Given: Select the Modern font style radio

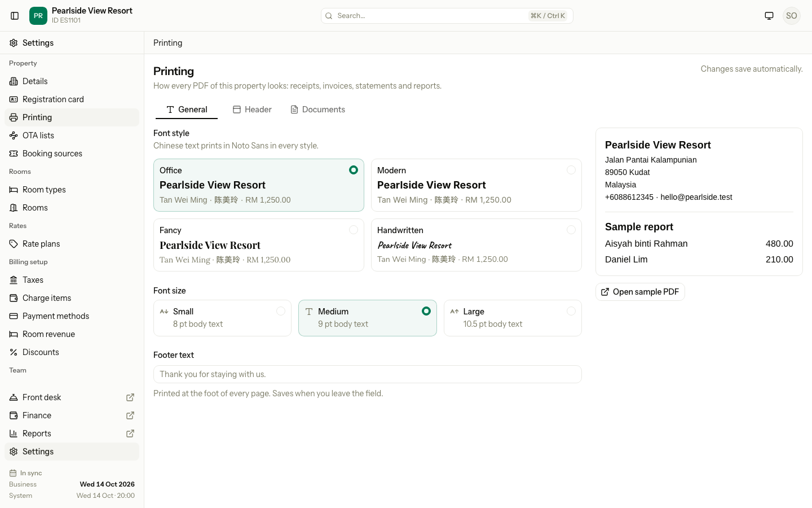Looking at the screenshot, I should (571, 170).
